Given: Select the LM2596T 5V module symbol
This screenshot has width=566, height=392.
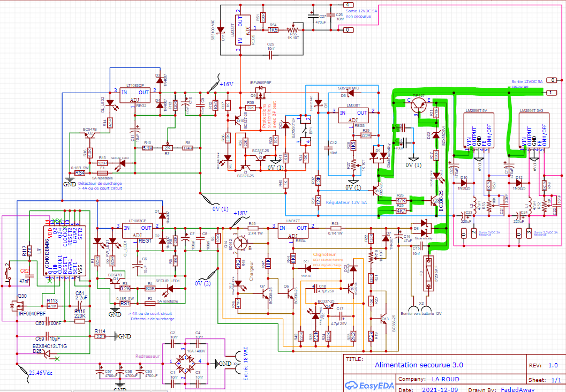Looking at the screenshot, I should [x=479, y=130].
